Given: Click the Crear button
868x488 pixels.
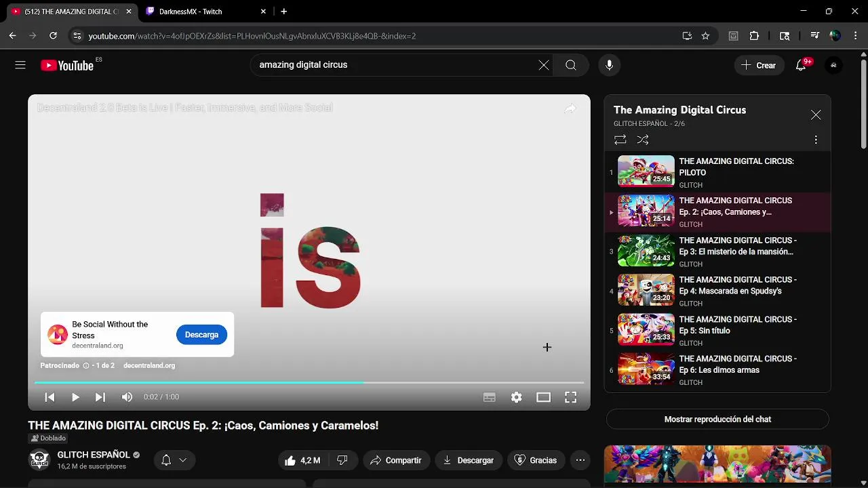Looking at the screenshot, I should [x=759, y=65].
